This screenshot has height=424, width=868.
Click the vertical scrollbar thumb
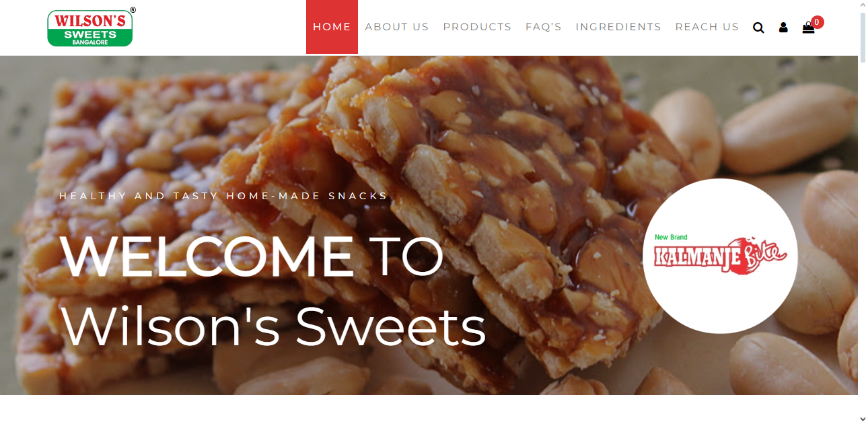click(x=863, y=37)
